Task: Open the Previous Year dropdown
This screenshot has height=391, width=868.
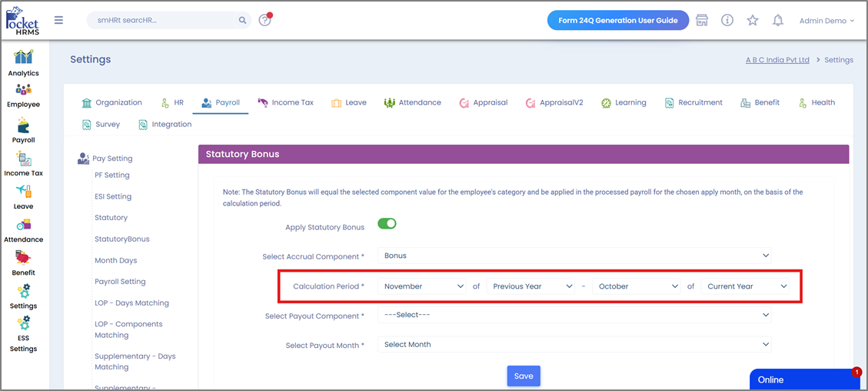Action: (532, 286)
